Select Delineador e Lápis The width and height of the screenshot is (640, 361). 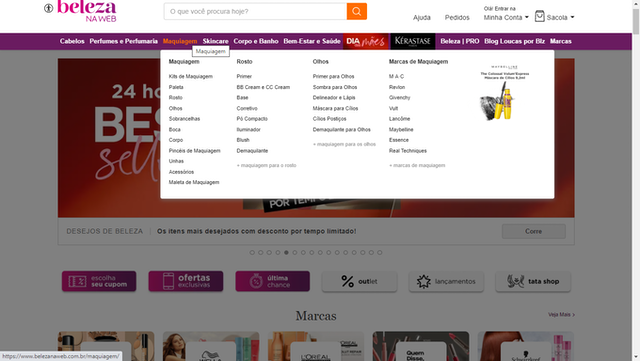click(x=334, y=98)
